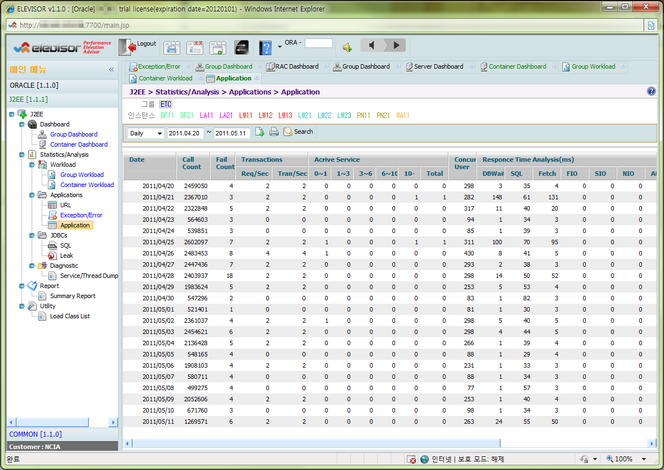Viewport: 664px width, 470px height.
Task: Open Container Dashboard link in tree
Action: point(79,144)
